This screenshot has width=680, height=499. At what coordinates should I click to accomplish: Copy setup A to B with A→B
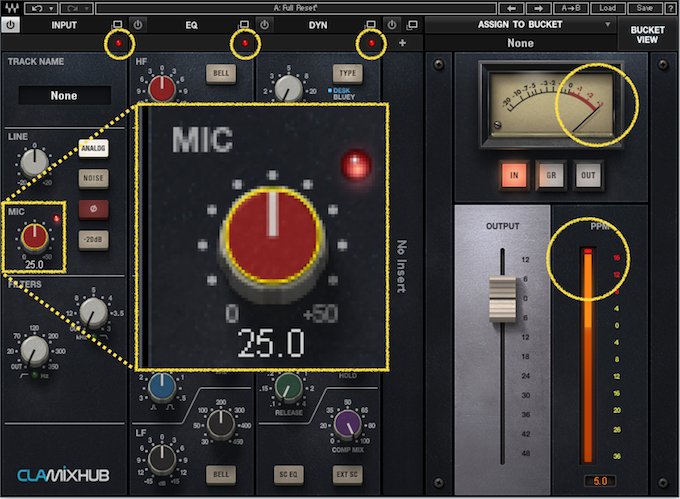570,8
